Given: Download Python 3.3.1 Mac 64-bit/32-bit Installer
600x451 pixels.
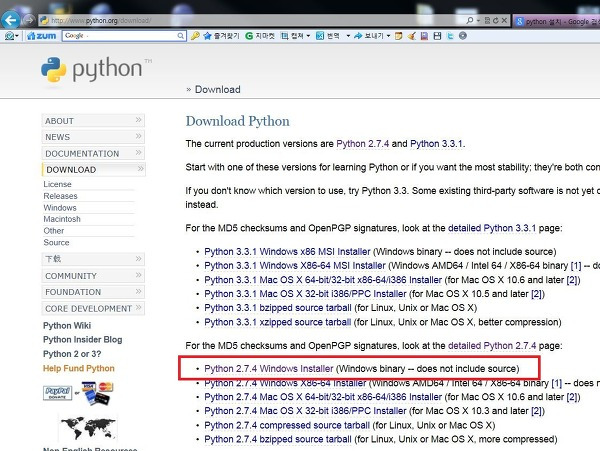Looking at the screenshot, I should (x=323, y=280).
